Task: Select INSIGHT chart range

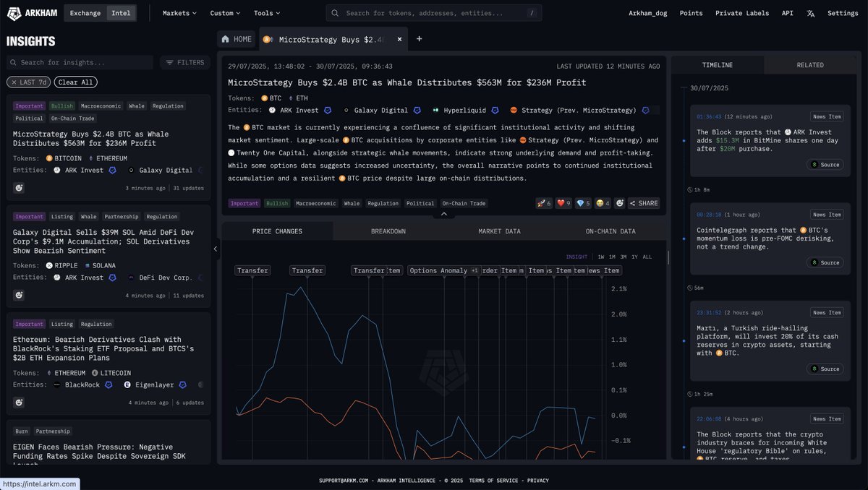Action: pyautogui.click(x=576, y=257)
